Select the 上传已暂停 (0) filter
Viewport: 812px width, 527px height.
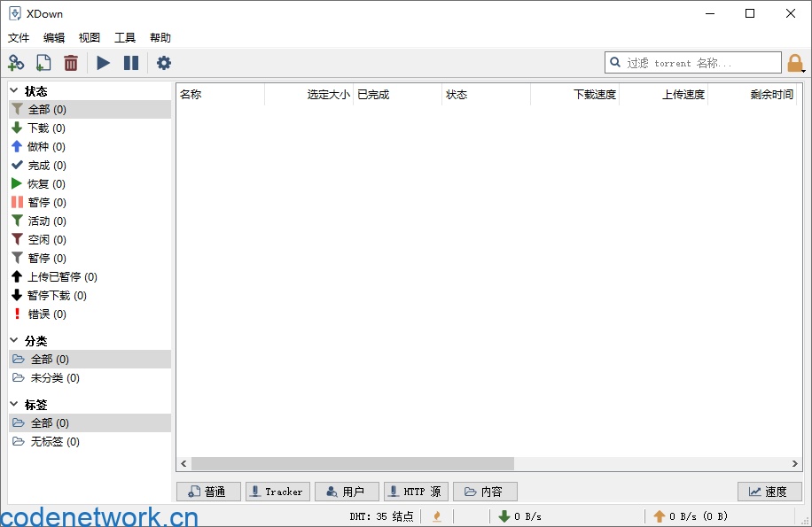(90, 277)
